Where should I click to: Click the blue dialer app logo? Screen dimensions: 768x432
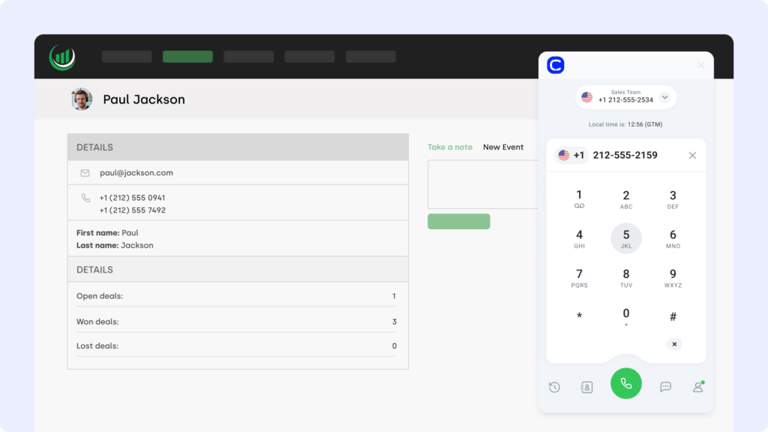[x=555, y=65]
